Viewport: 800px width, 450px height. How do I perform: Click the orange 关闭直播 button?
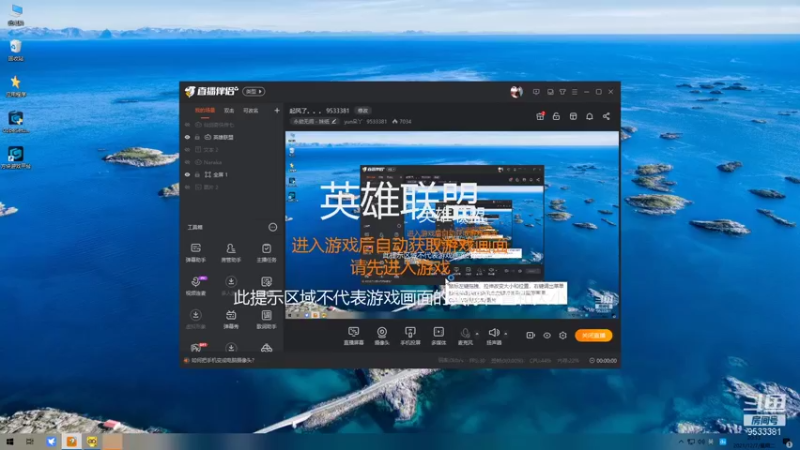click(593, 335)
